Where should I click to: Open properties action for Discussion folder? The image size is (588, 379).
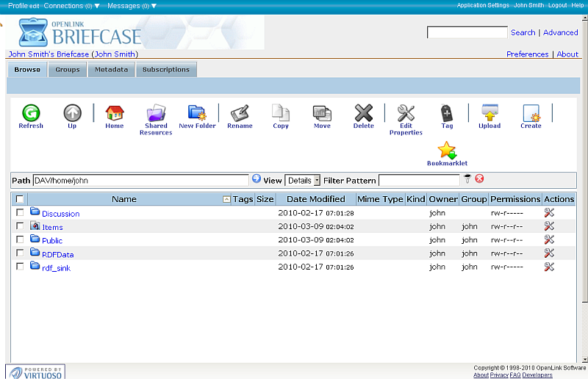click(549, 213)
